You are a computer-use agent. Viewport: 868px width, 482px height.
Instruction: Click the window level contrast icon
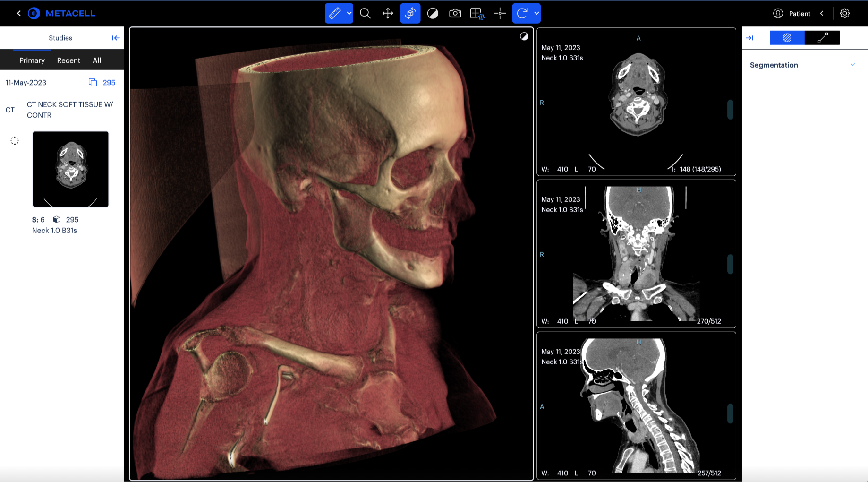tap(433, 14)
